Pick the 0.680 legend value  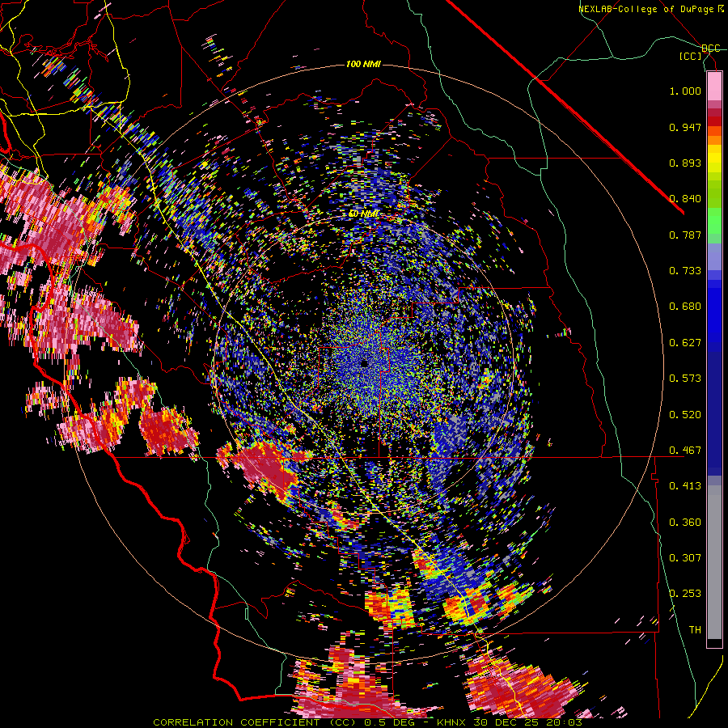[685, 307]
